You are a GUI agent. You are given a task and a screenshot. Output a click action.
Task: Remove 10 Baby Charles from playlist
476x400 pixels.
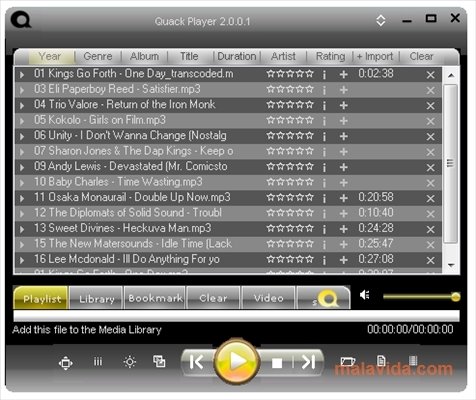tap(430, 183)
